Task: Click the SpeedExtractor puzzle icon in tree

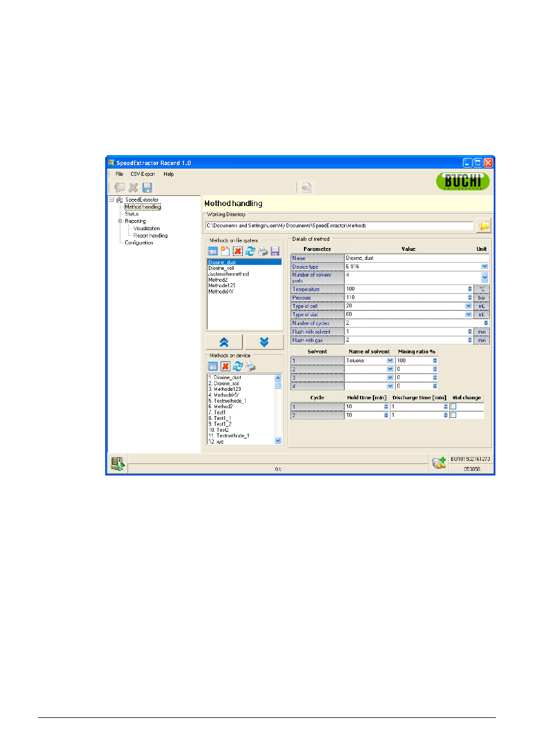Action: click(x=119, y=200)
